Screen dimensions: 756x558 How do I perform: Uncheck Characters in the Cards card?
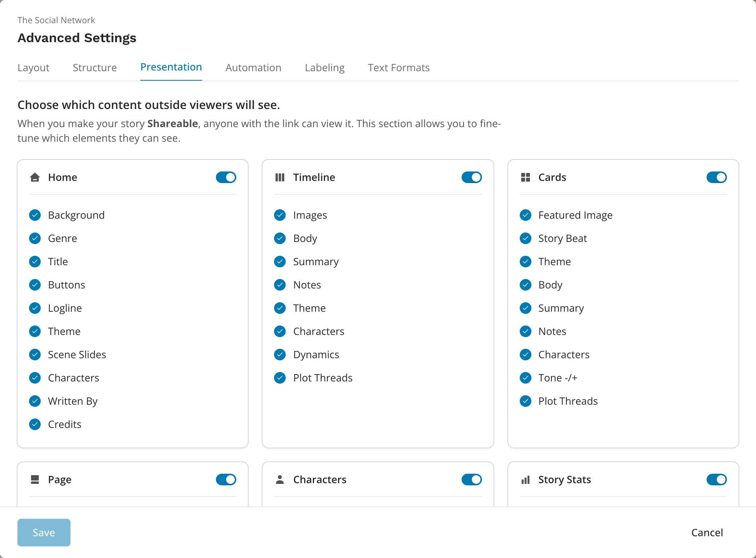[526, 355]
